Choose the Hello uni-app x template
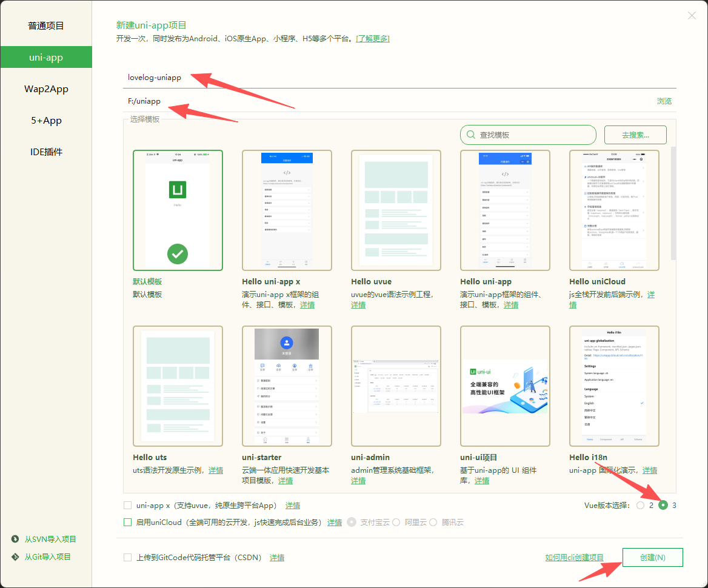Viewport: 708px width, 588px height. click(287, 210)
